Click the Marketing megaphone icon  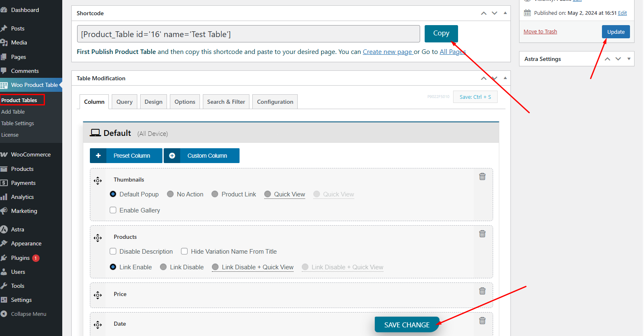coord(4,211)
